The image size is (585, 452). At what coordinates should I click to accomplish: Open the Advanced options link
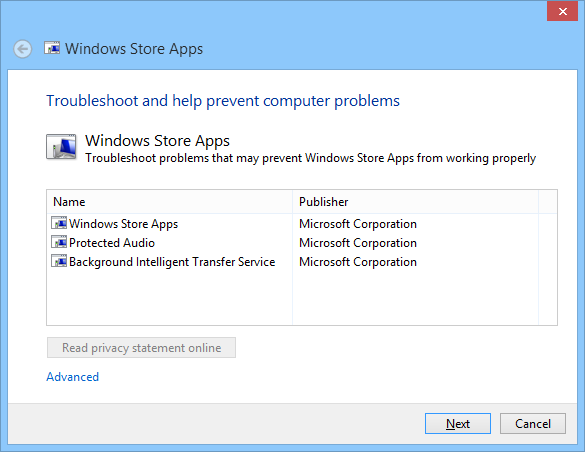pos(72,377)
